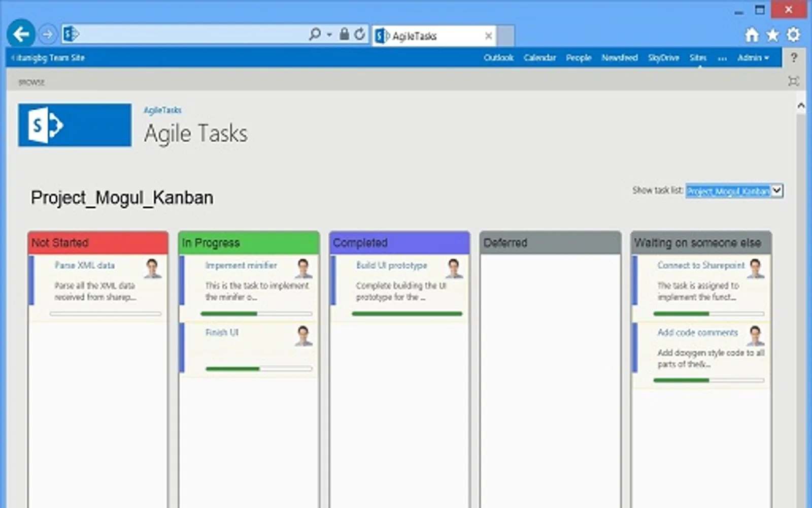The image size is (812, 508).
Task: Click the page refresh icon
Action: pos(359,34)
